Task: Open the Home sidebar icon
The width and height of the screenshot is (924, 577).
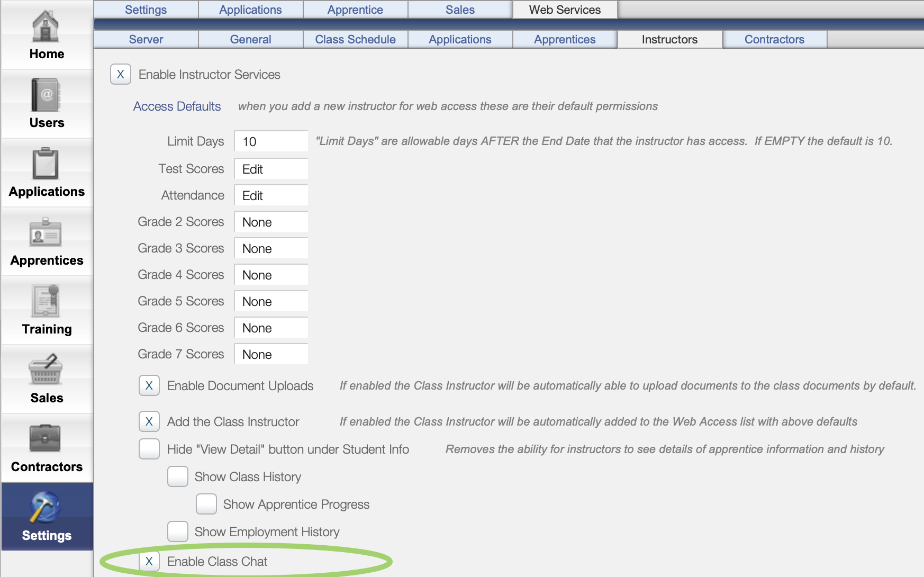Action: (x=47, y=28)
